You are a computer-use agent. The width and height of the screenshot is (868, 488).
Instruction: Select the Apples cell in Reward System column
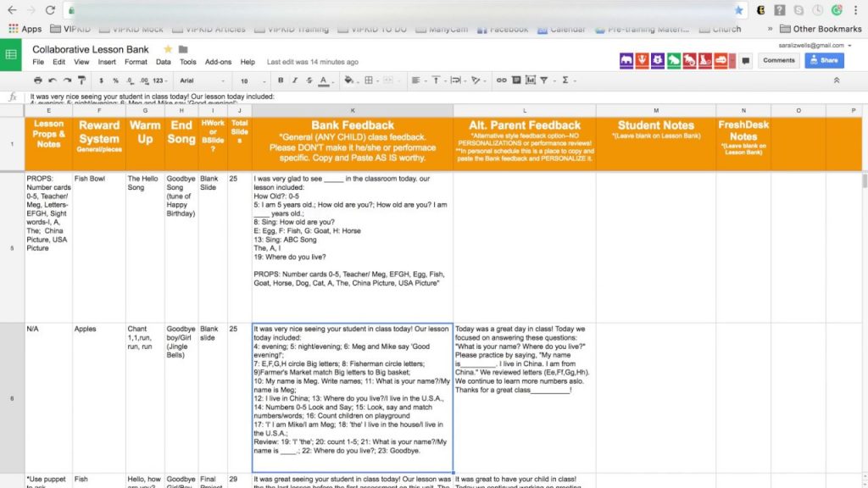pyautogui.click(x=98, y=329)
